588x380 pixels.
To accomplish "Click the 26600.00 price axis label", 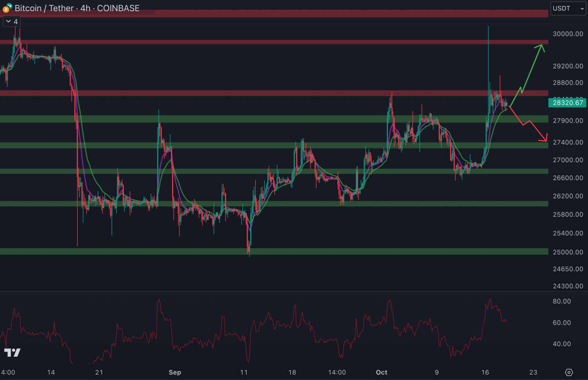I will 568,178.
